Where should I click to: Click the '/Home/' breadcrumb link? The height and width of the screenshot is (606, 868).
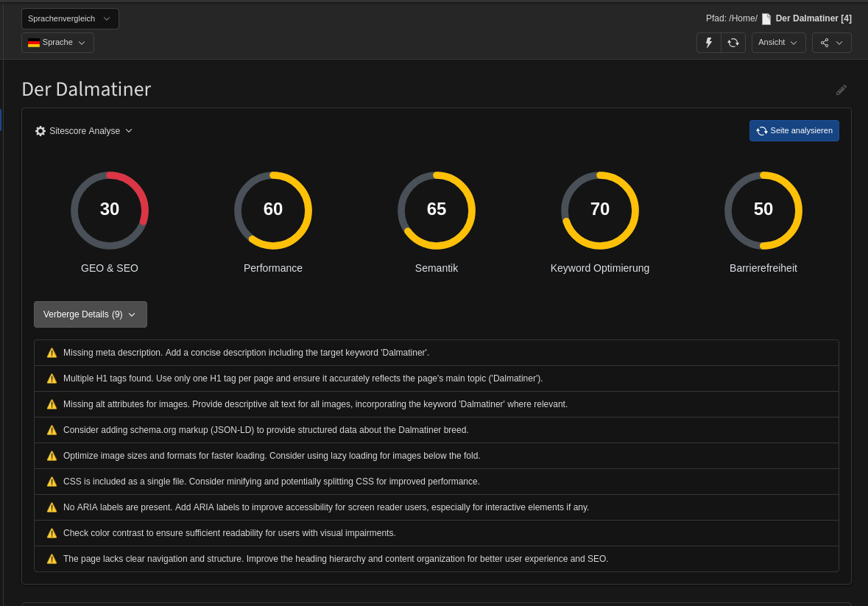743,18
